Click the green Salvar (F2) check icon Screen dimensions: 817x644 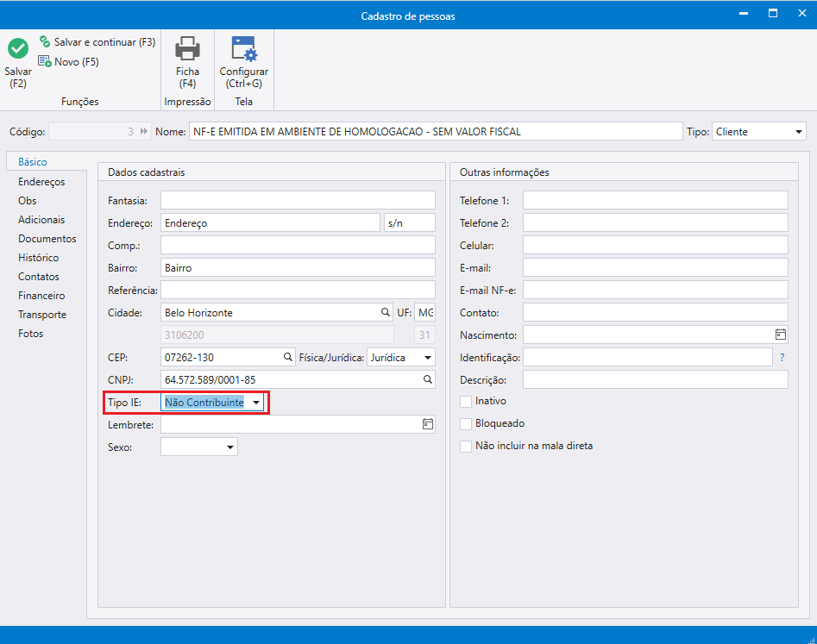[18, 48]
